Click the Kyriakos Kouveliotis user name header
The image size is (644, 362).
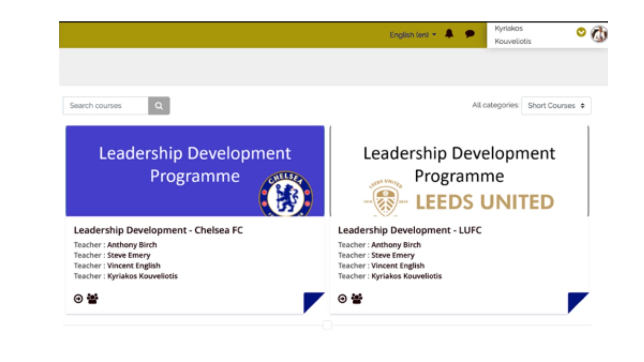(513, 35)
